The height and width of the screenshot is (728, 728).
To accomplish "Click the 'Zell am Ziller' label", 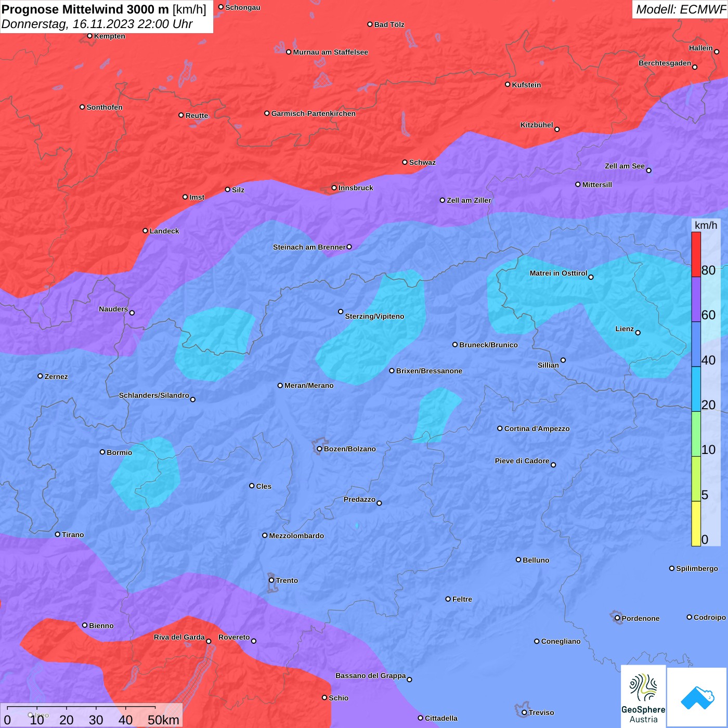I will coord(469,200).
